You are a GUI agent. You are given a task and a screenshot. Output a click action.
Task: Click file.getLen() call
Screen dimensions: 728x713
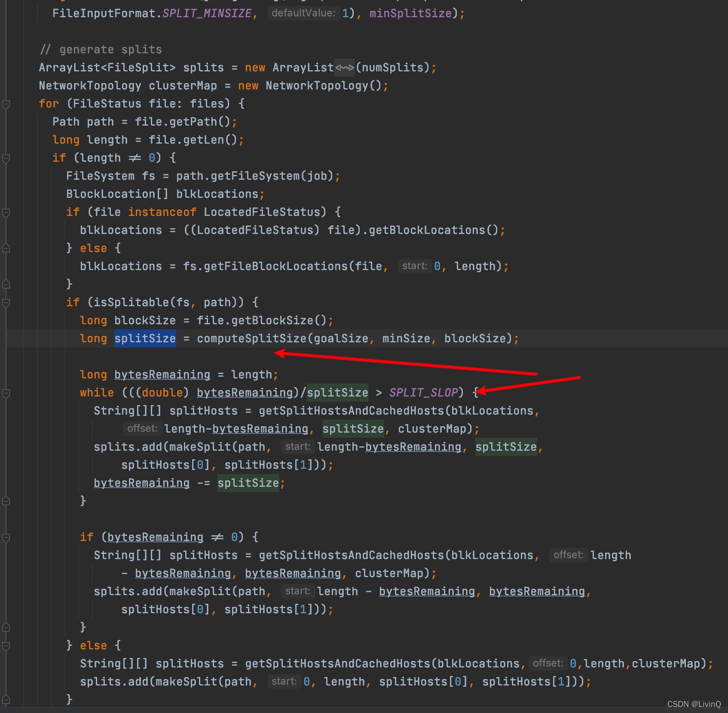[x=193, y=140]
